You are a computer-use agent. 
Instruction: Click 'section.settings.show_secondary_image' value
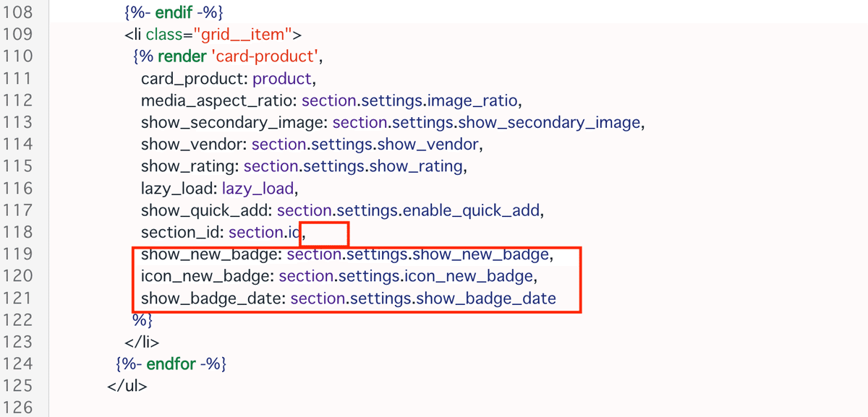pos(488,122)
